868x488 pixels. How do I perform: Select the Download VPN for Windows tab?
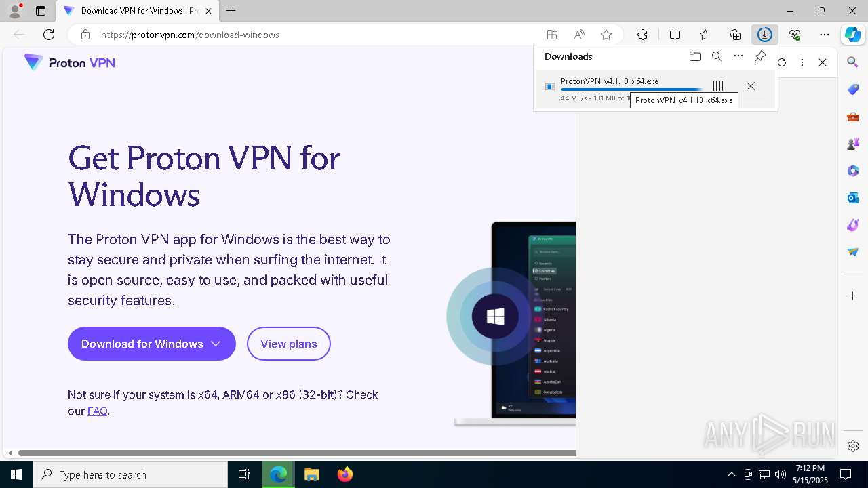coord(138,11)
